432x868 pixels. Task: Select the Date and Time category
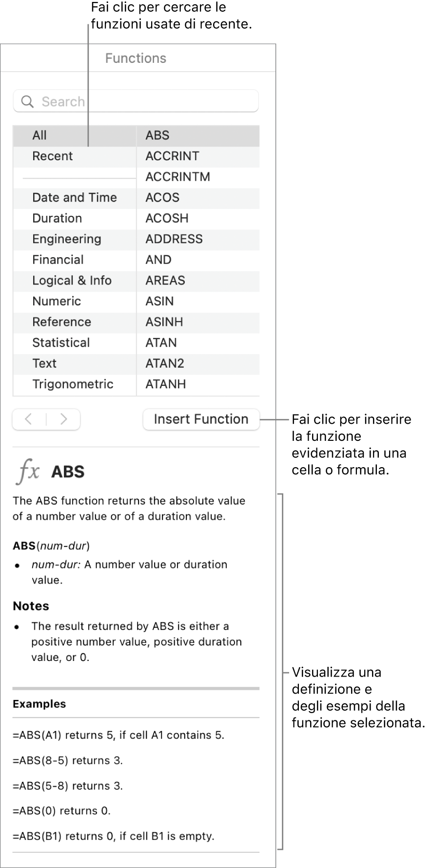pos(74,197)
